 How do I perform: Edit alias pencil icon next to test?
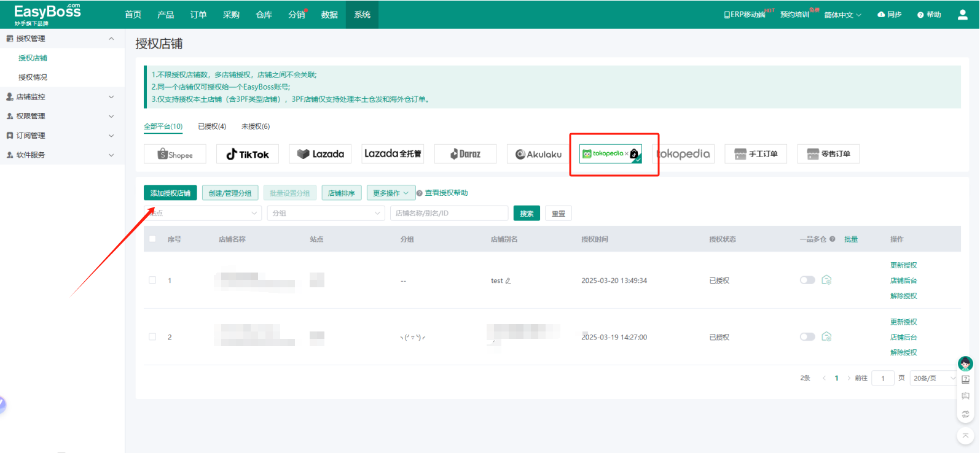pos(508,281)
